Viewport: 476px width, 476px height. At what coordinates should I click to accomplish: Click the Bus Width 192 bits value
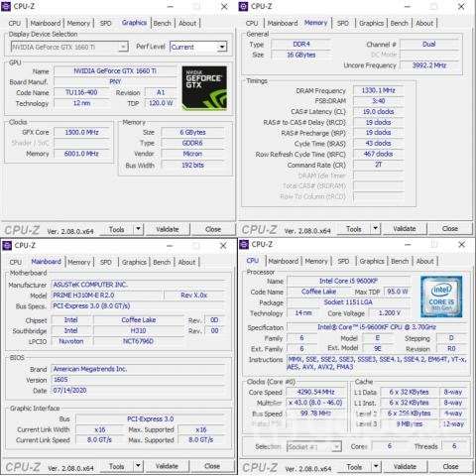click(x=192, y=165)
